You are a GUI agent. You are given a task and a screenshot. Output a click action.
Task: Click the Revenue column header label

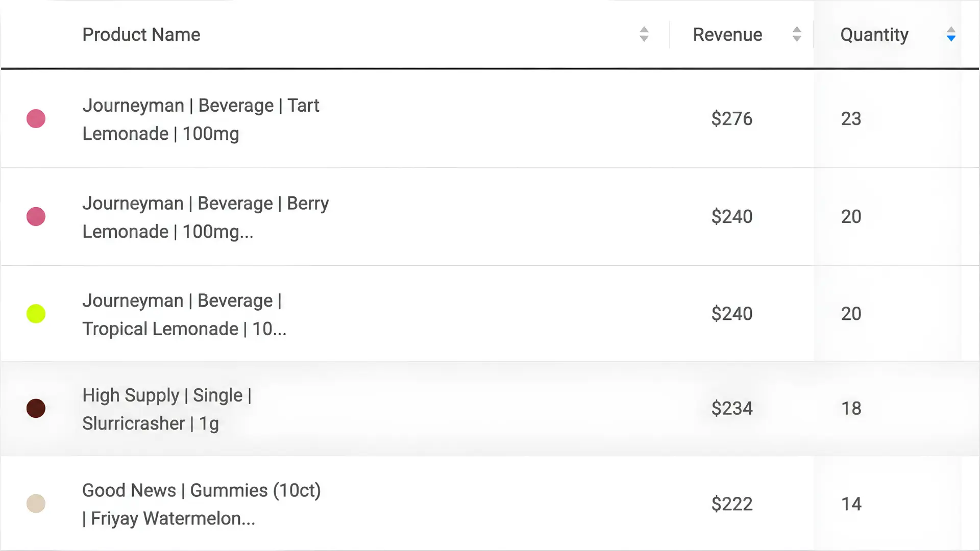tap(727, 35)
